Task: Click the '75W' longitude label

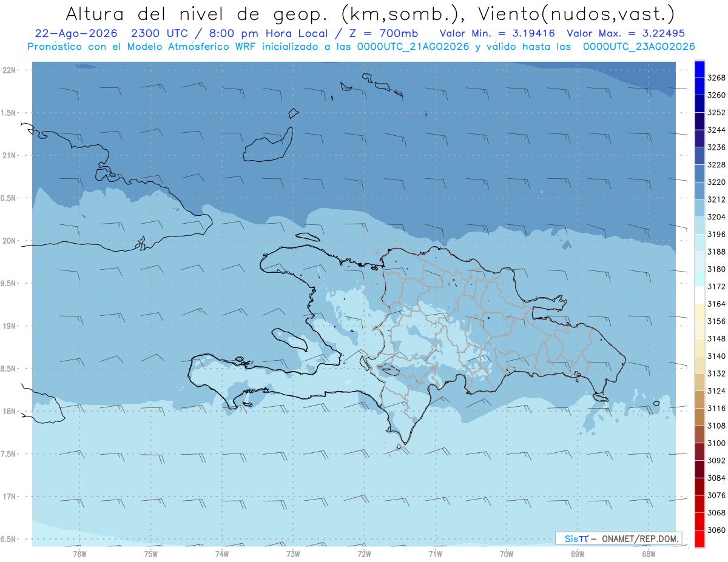Action: 150,554
